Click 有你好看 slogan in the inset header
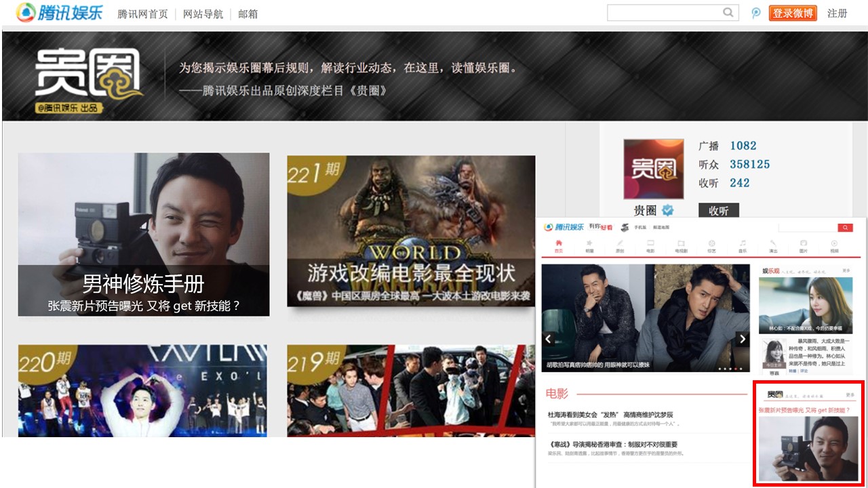Screen dimensions: 868x488 pos(600,227)
